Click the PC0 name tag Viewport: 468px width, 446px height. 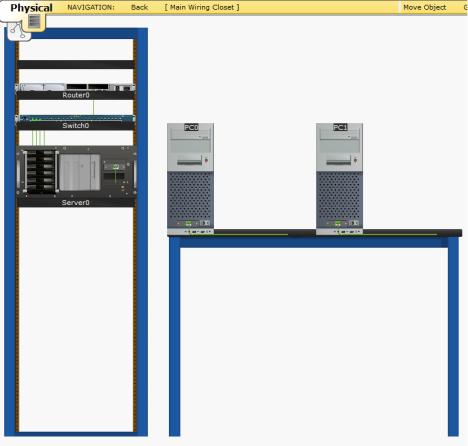tap(191, 127)
